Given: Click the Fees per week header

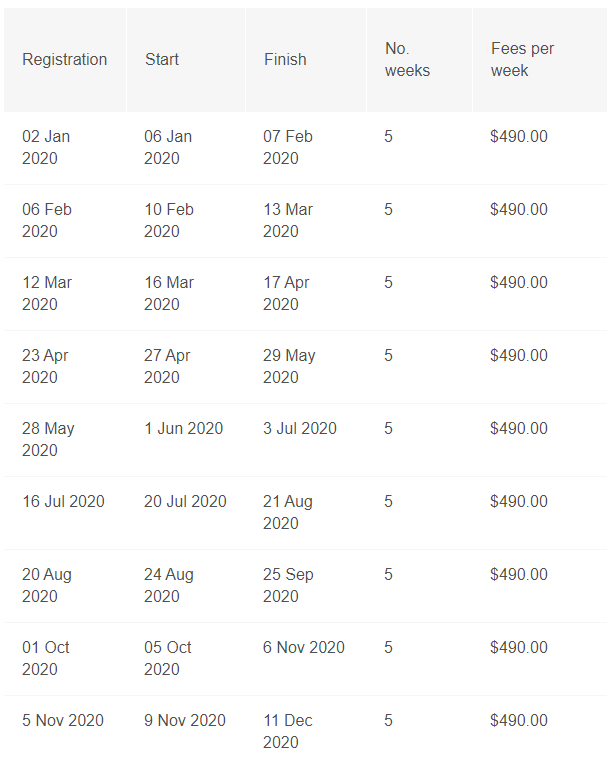Looking at the screenshot, I should click(522, 60).
